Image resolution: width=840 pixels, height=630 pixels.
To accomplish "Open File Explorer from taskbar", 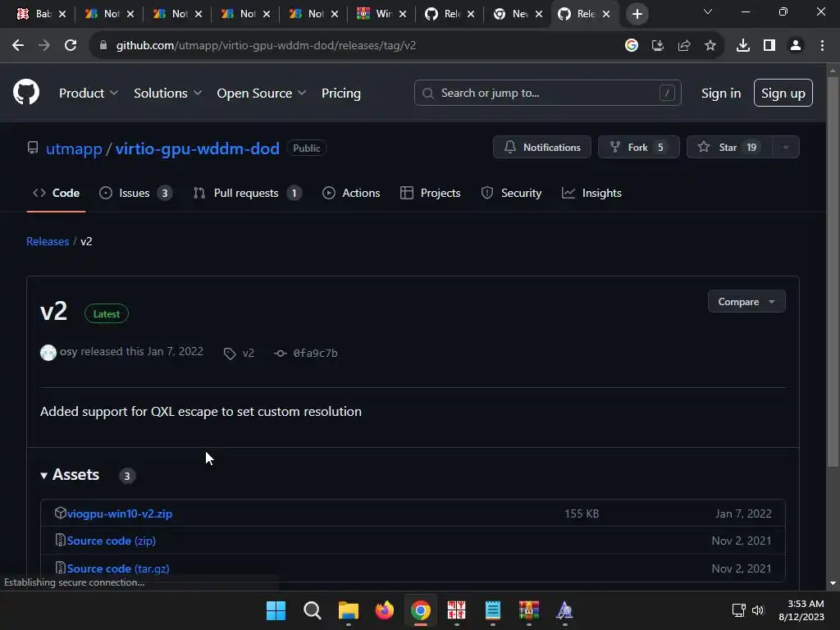I will (x=348, y=610).
